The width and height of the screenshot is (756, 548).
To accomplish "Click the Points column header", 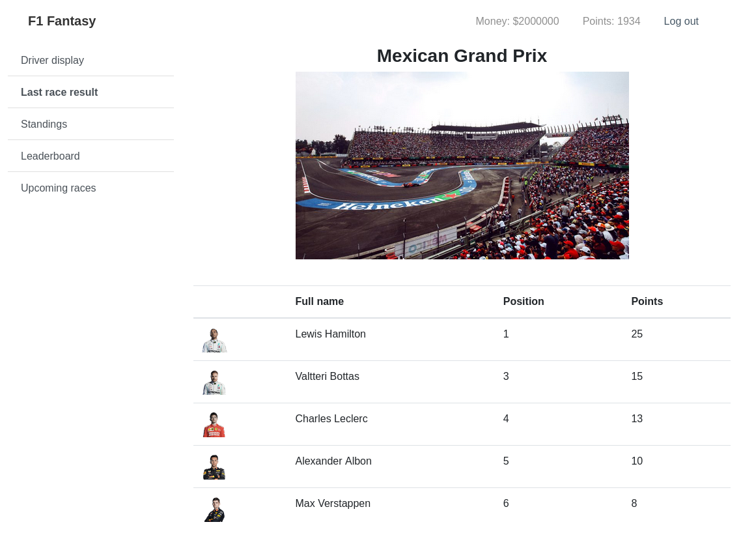I will 647,302.
